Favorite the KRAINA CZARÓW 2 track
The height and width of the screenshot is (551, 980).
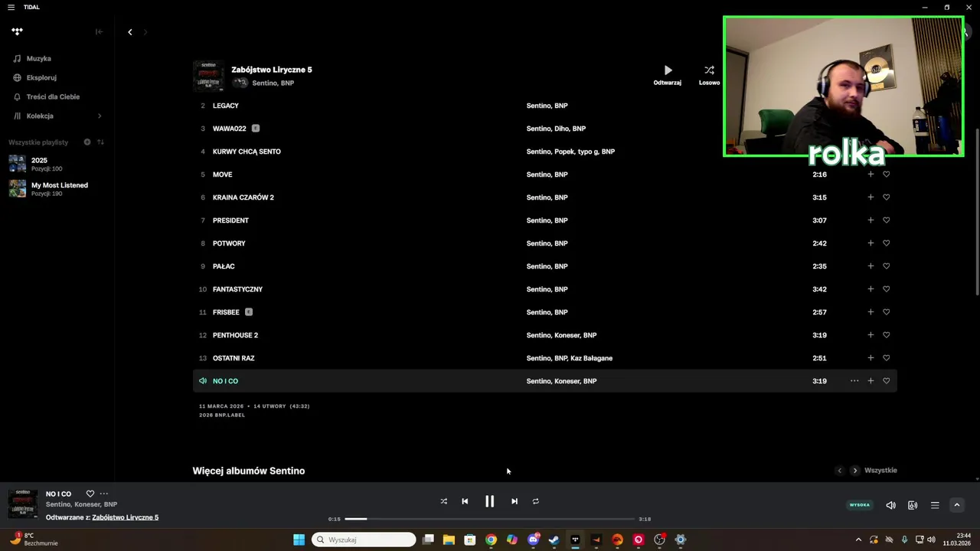[x=887, y=197]
